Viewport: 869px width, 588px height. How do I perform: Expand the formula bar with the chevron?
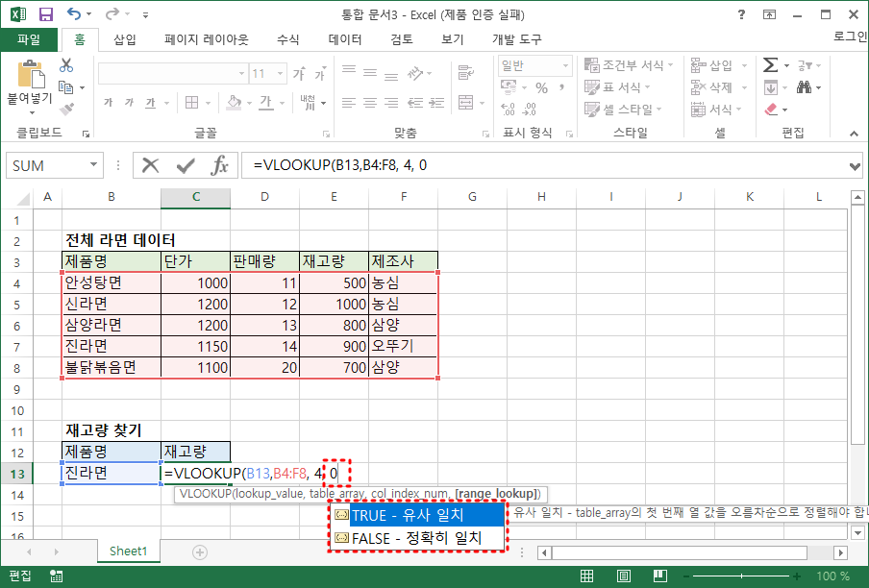(x=855, y=166)
